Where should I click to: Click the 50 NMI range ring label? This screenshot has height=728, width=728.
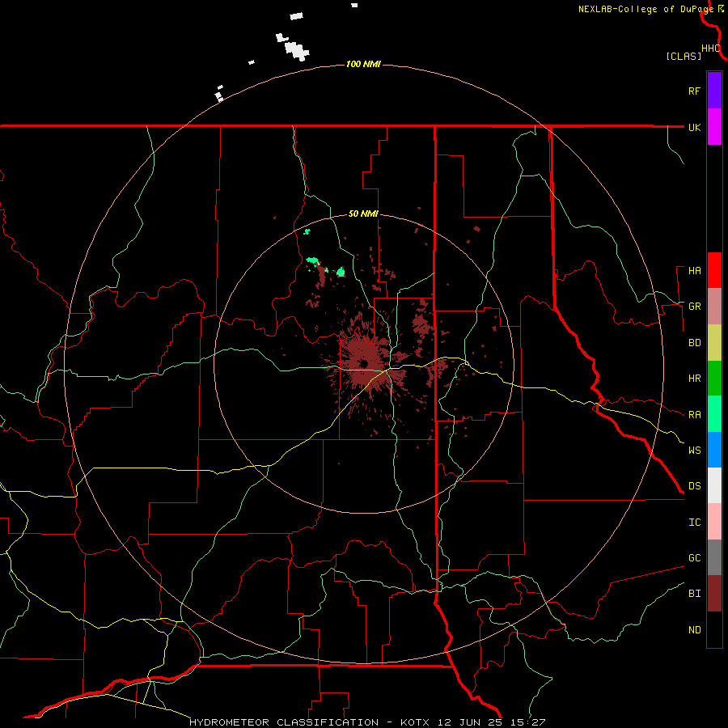tap(363, 214)
